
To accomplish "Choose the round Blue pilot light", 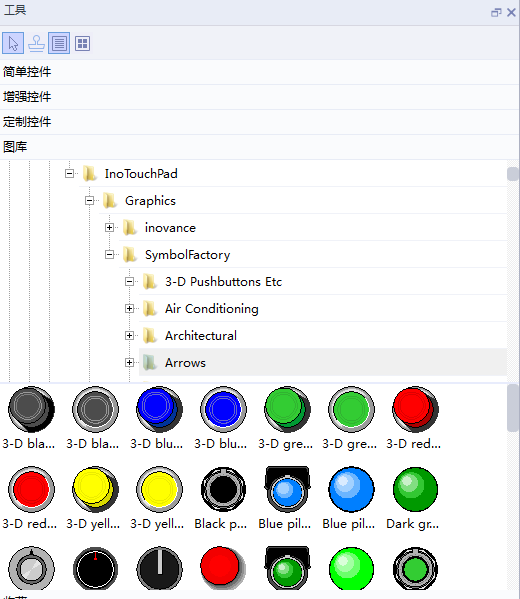I will click(x=351, y=489).
